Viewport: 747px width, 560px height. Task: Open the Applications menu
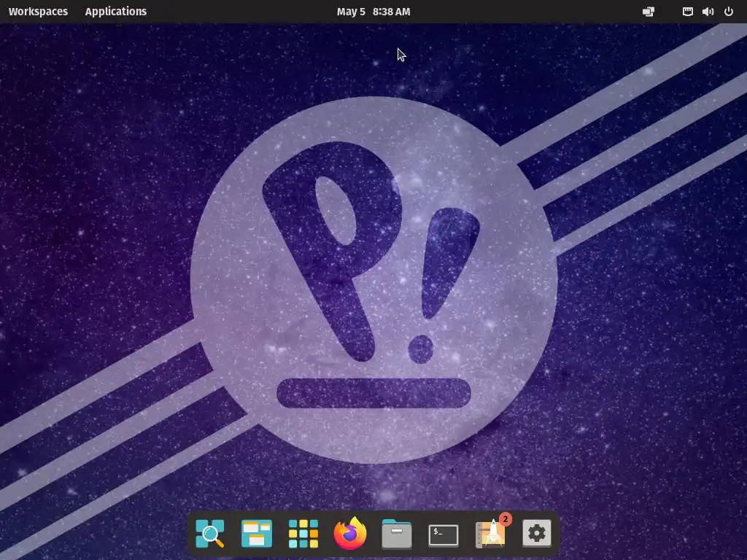116,12
